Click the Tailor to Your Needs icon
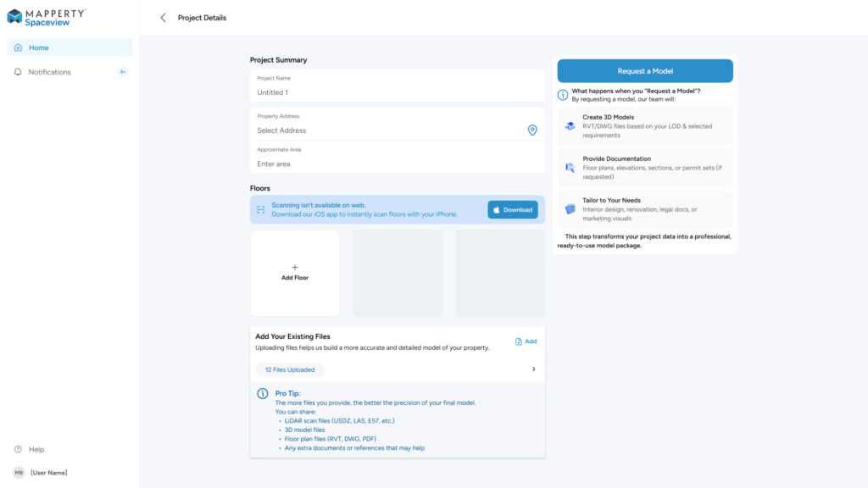Image resolution: width=868 pixels, height=488 pixels. 570,209
